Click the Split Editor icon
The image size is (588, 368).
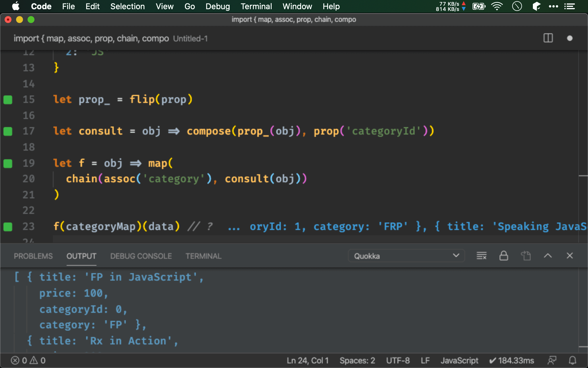click(548, 38)
